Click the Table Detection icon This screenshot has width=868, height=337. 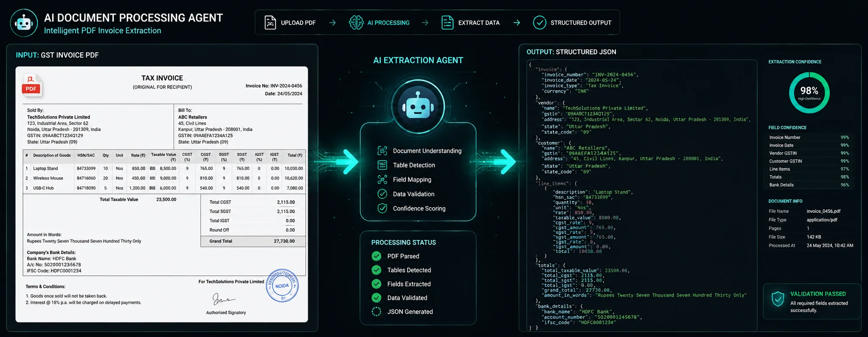coord(382,165)
